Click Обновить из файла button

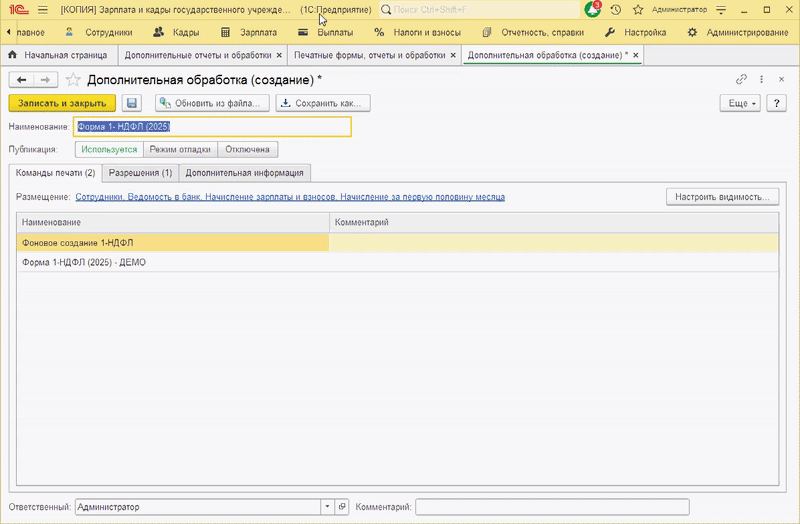212,103
